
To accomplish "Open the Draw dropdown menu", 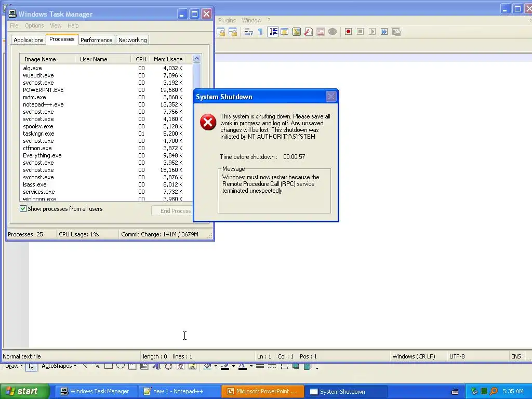I will [14, 366].
